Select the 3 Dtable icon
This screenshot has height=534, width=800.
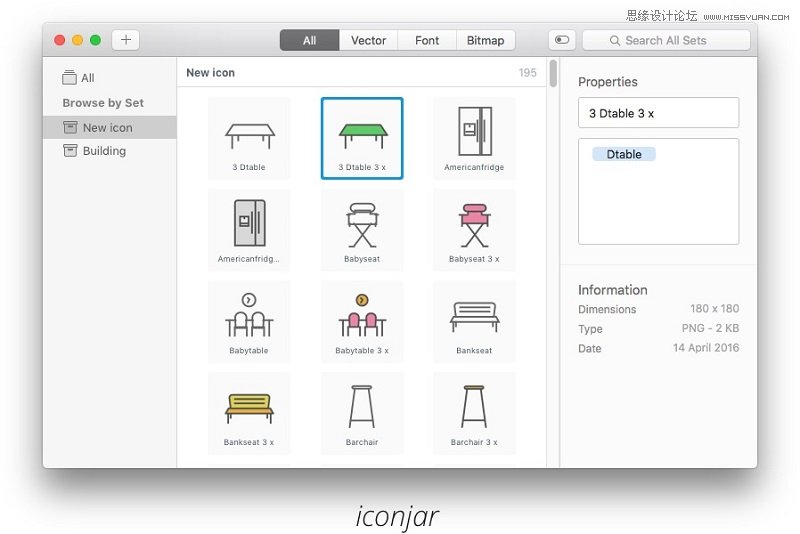pos(249,135)
